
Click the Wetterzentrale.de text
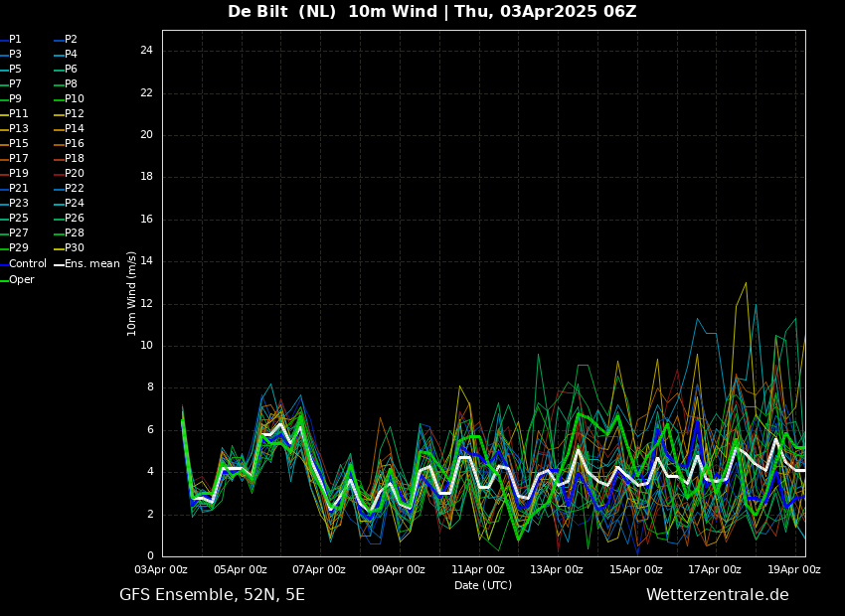[717, 595]
